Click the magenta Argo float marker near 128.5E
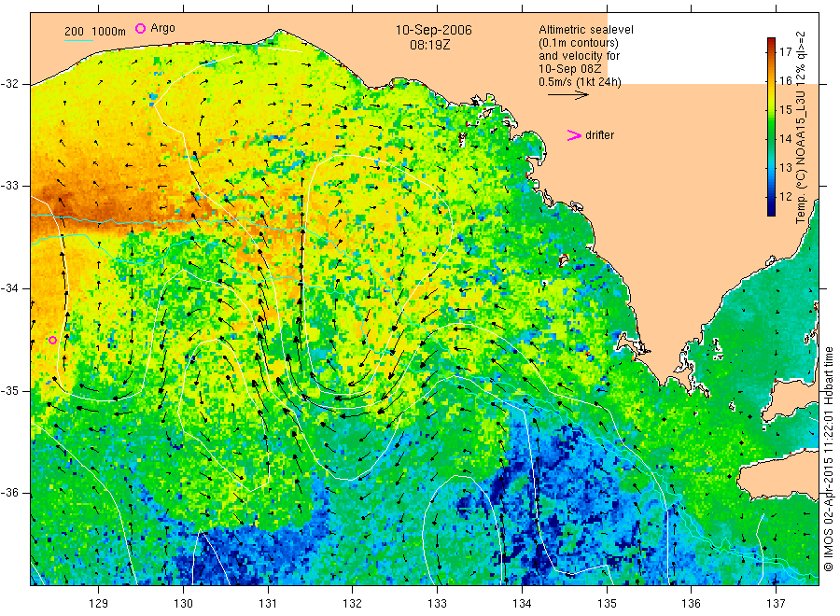This screenshot has height=616, width=840. (52, 340)
